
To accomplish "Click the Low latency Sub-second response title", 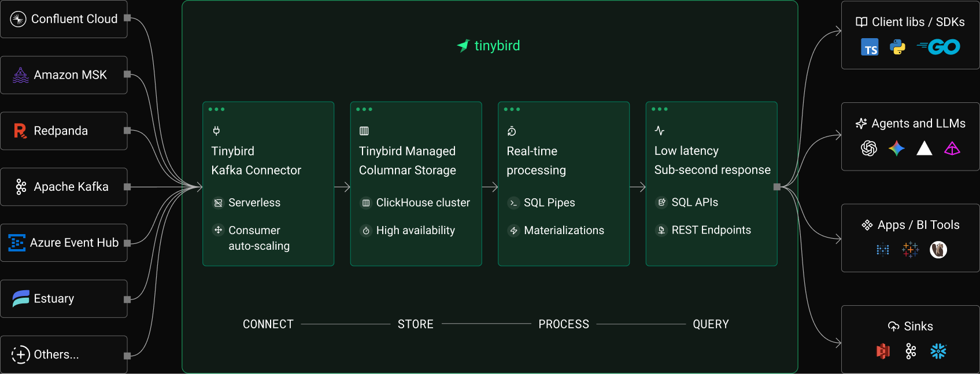I will point(712,160).
